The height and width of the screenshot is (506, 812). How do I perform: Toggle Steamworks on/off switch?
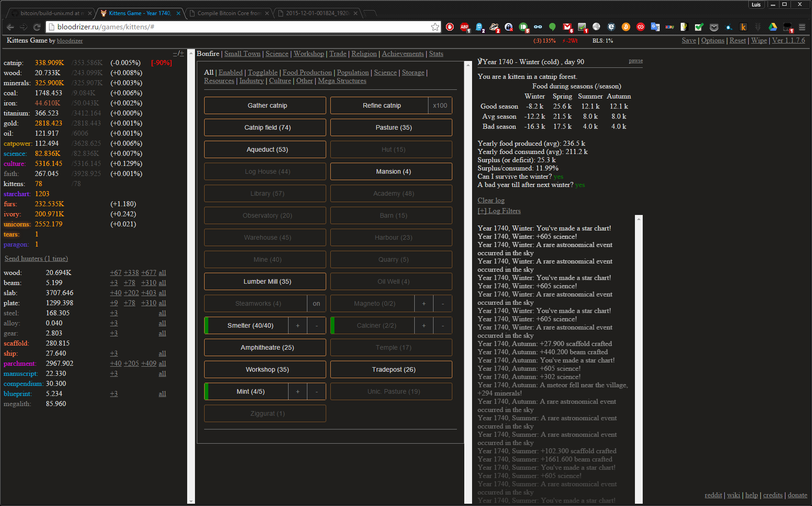tap(317, 303)
